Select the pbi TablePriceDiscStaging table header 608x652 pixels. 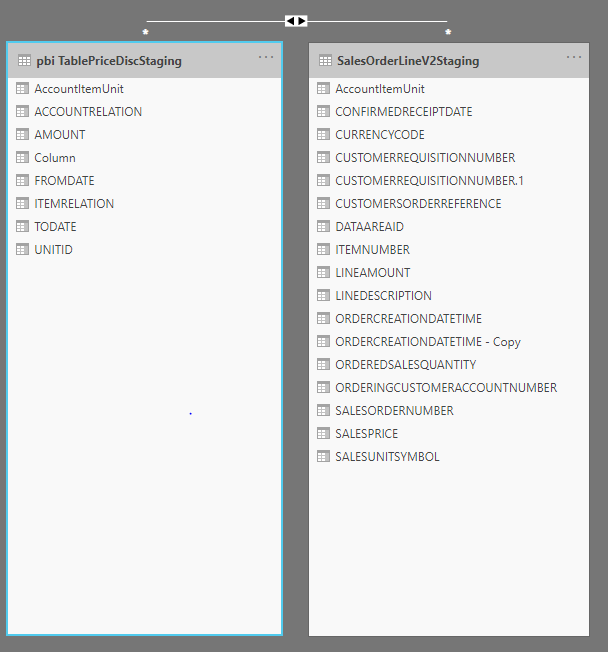[x=144, y=61]
